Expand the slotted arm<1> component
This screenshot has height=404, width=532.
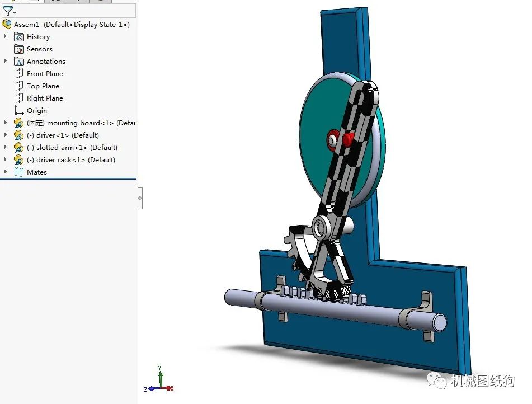point(6,147)
